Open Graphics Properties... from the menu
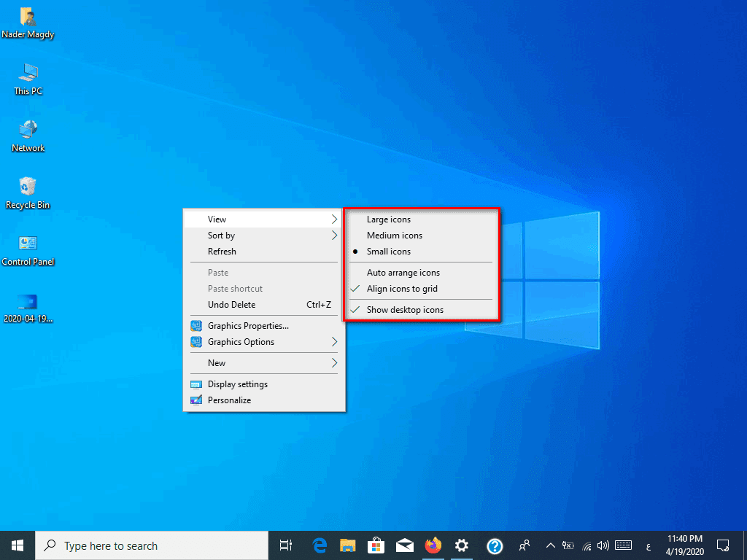This screenshot has width=747, height=560. click(x=264, y=326)
